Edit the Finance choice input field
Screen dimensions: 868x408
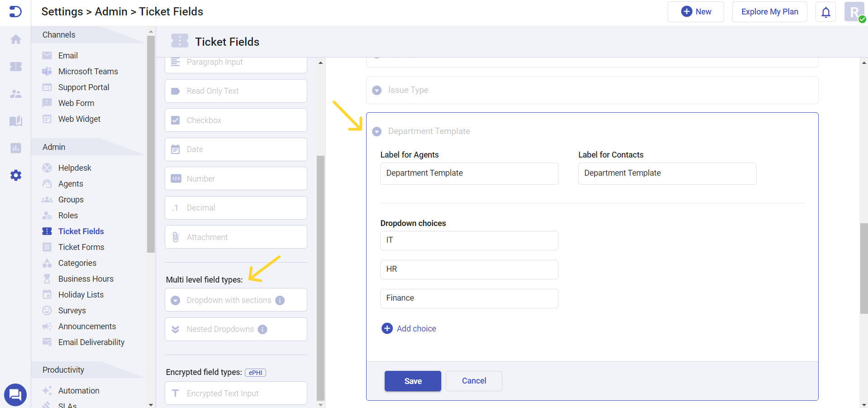[469, 298]
